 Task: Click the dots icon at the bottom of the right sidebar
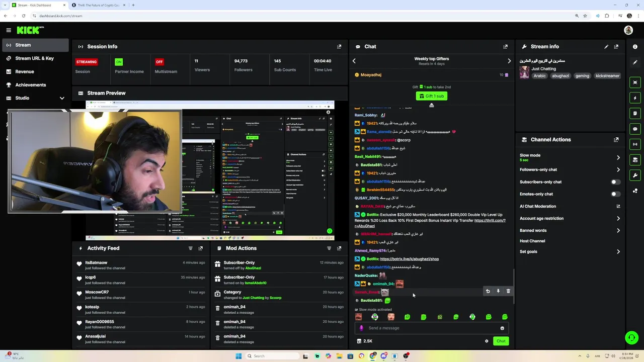click(x=635, y=191)
